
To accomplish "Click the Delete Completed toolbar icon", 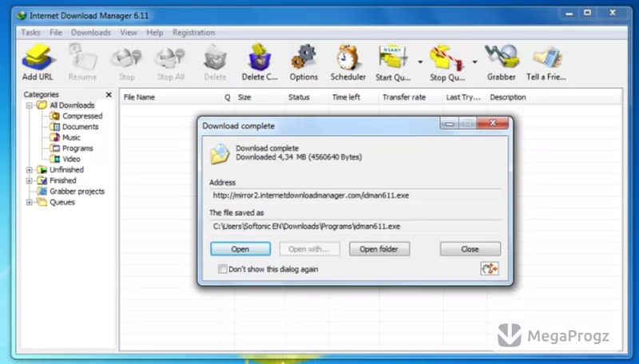I will pos(260,57).
